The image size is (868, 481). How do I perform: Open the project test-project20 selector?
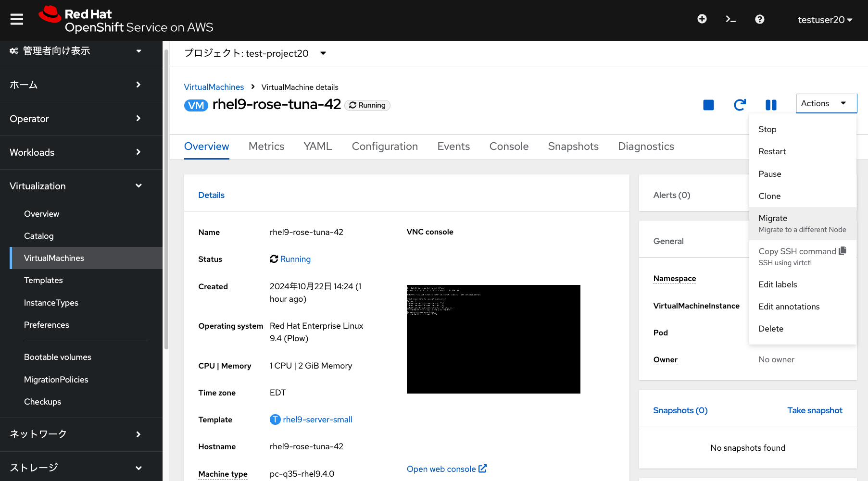click(255, 53)
